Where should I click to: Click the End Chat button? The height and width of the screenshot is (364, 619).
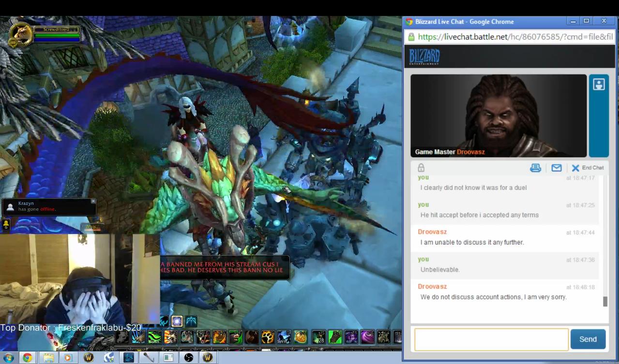(x=588, y=168)
